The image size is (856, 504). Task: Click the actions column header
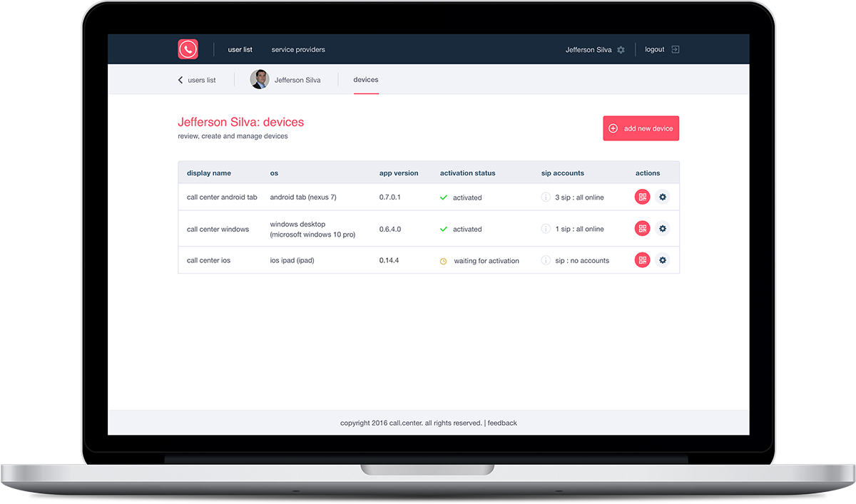(648, 173)
